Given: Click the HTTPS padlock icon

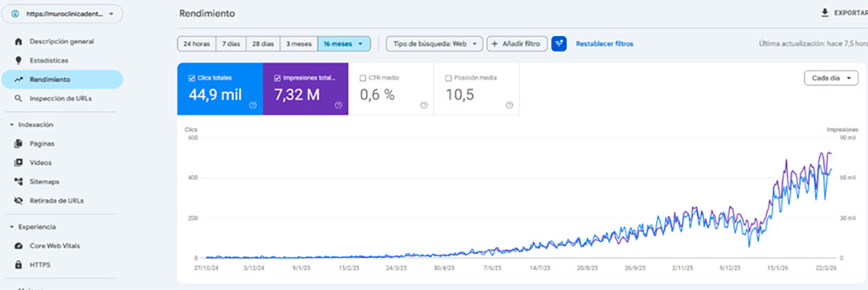Looking at the screenshot, I should coord(19,264).
